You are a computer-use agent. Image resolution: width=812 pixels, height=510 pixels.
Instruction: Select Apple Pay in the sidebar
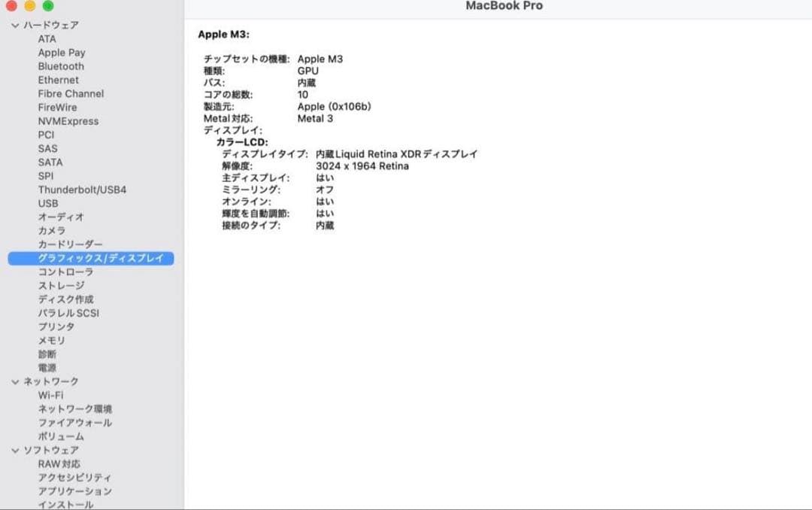point(62,52)
